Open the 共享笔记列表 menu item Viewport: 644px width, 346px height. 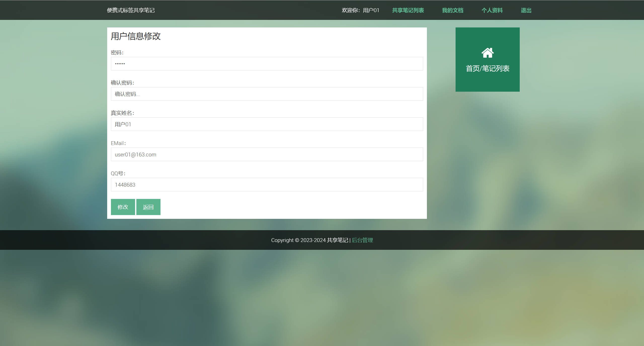click(408, 10)
